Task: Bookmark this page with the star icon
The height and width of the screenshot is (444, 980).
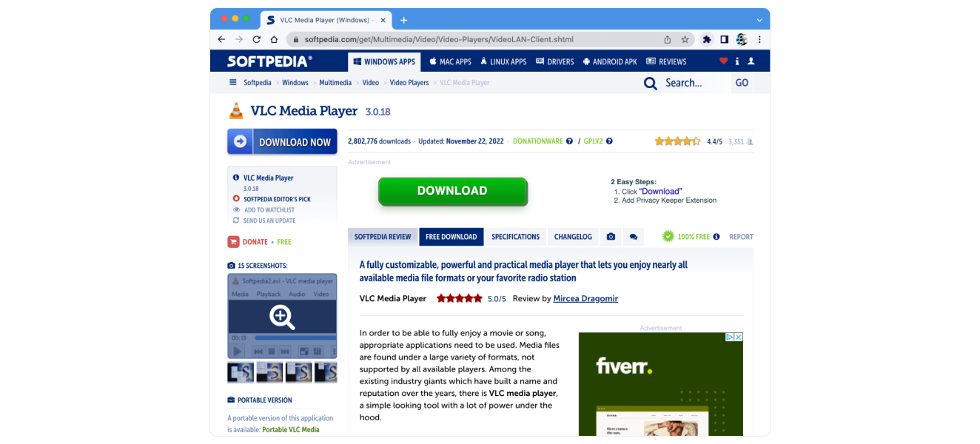Action: click(x=685, y=39)
